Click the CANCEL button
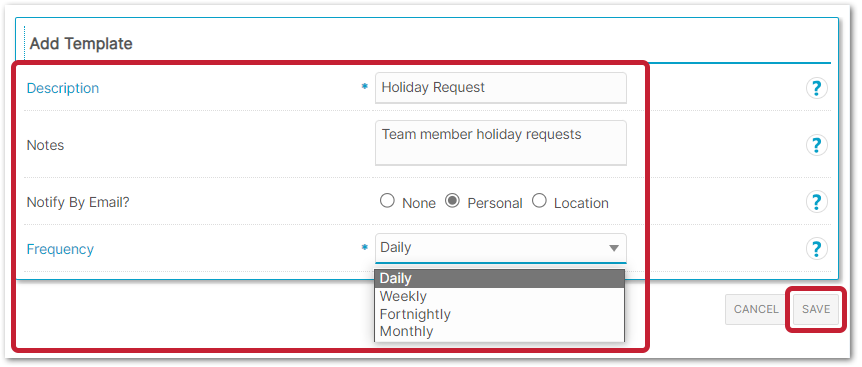 (x=756, y=309)
